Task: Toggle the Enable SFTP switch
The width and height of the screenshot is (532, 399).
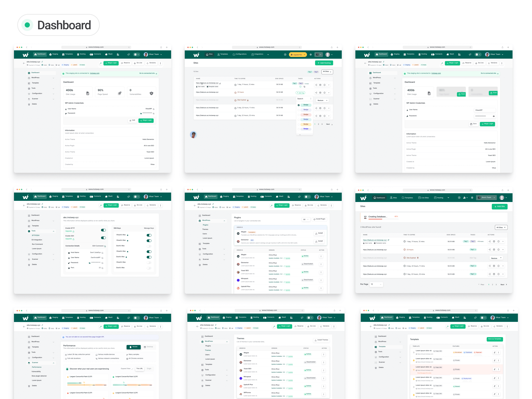Action: (103, 230)
